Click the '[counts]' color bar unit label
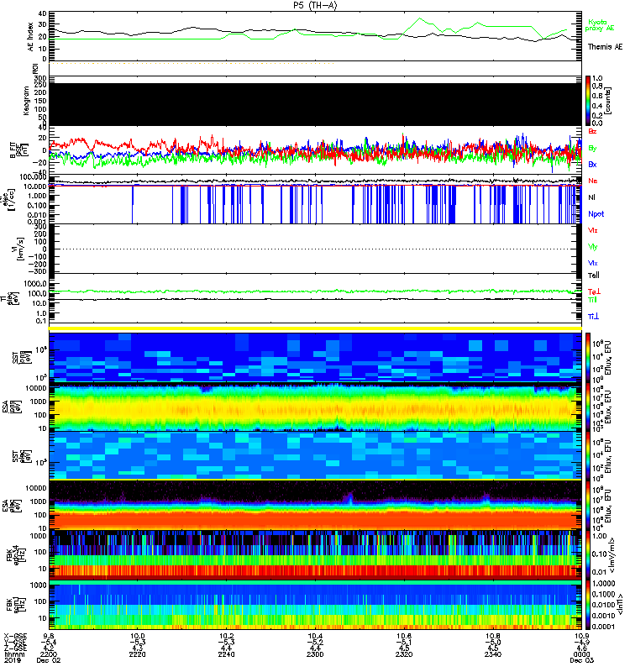Image resolution: width=630 pixels, height=672 pixels. (607, 101)
